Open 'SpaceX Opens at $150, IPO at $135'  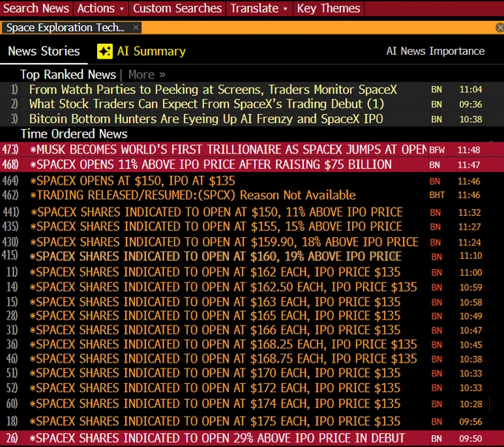(133, 181)
